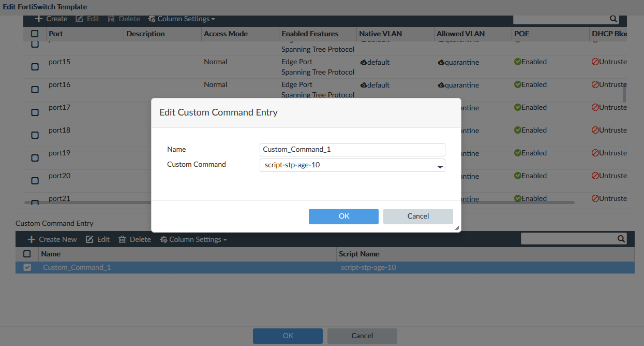Click the quarantine VLAN icon in port16 row
This screenshot has height=346, width=644.
pos(441,85)
